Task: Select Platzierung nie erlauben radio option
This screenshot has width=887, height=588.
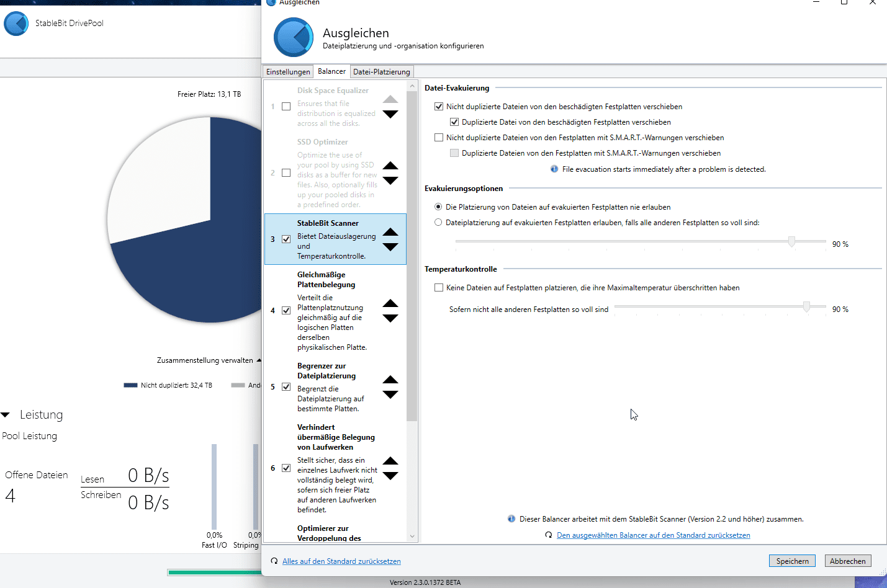Action: (x=438, y=207)
